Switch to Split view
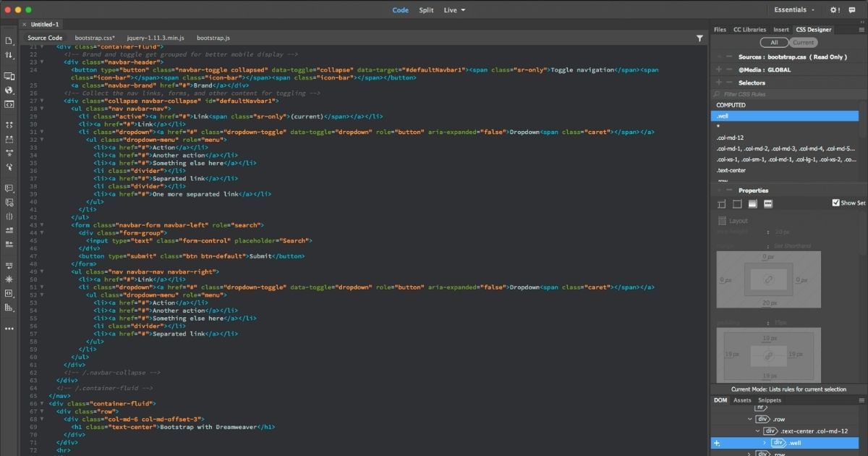 (x=426, y=10)
